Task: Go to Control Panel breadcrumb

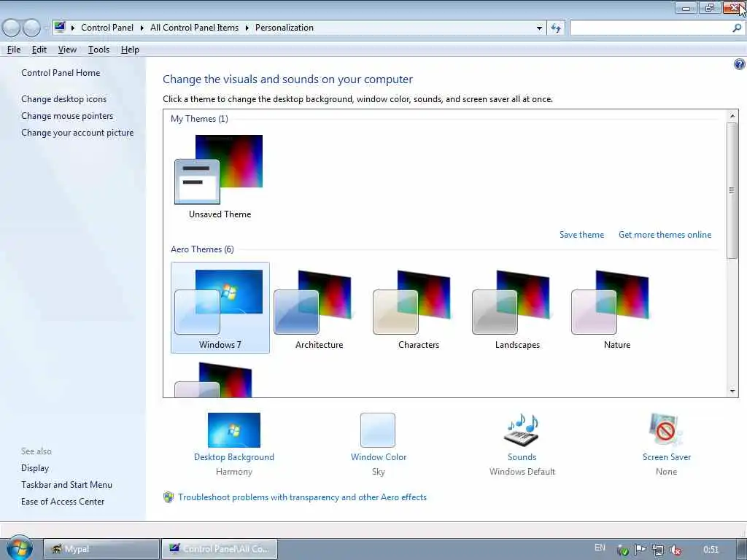Action: coord(107,28)
